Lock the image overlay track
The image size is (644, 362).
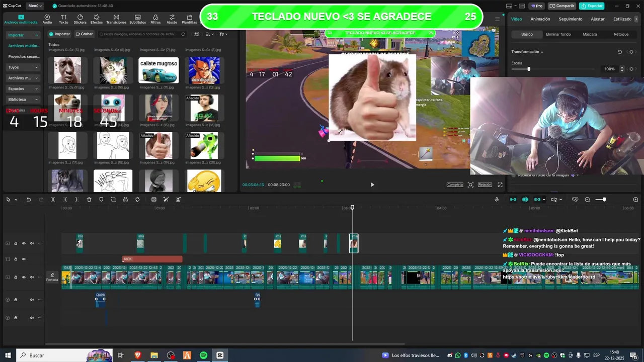click(x=16, y=243)
